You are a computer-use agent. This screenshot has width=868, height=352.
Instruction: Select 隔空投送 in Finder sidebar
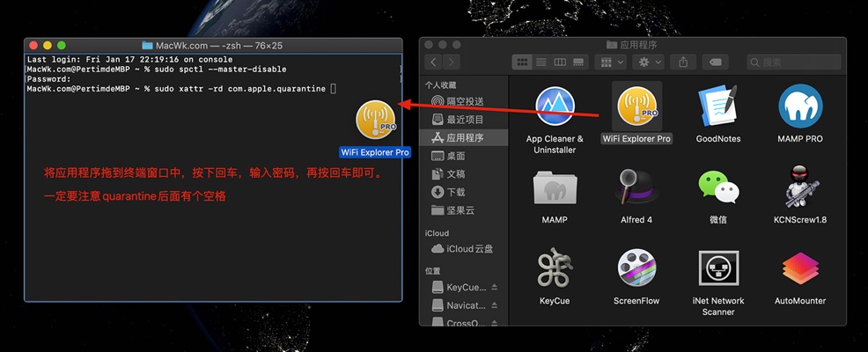click(465, 101)
